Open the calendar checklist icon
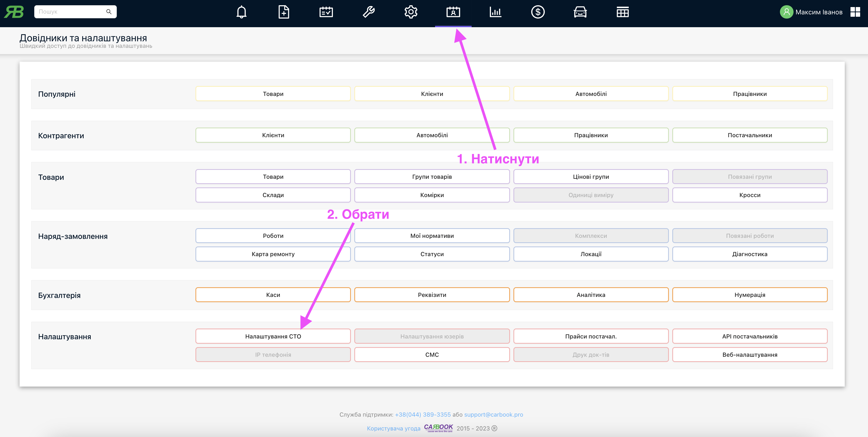868x437 pixels. (326, 12)
